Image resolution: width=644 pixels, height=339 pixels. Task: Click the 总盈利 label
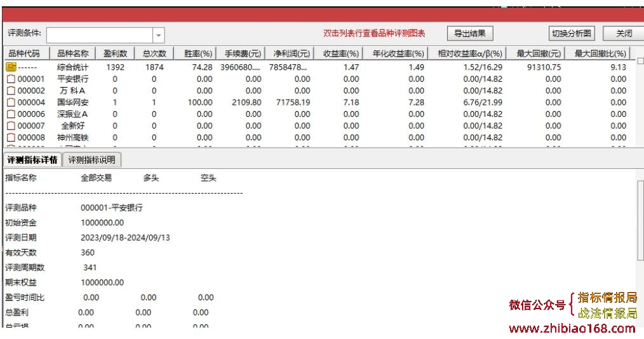click(17, 312)
